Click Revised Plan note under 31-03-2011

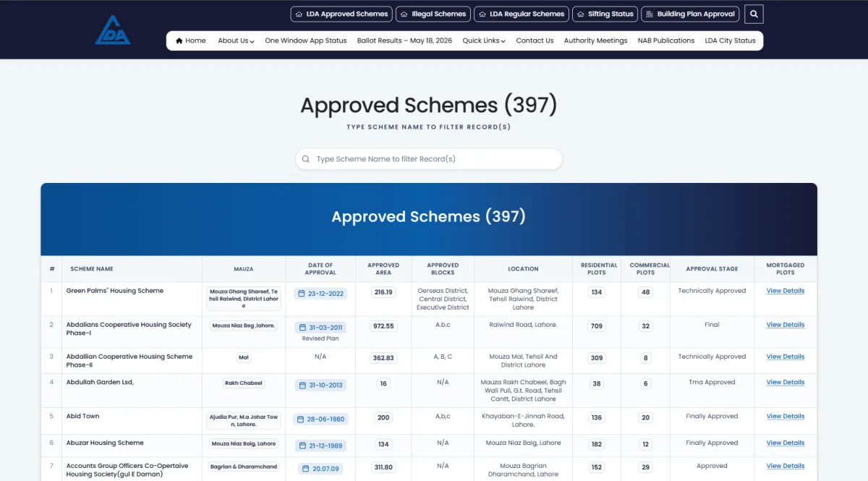point(320,339)
